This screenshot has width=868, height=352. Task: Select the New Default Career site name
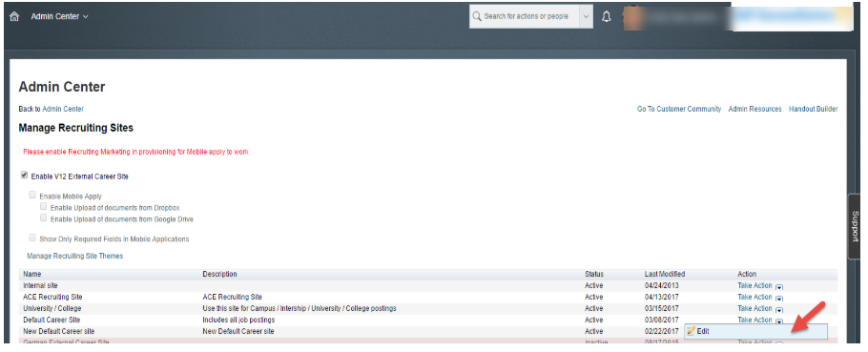(59, 331)
